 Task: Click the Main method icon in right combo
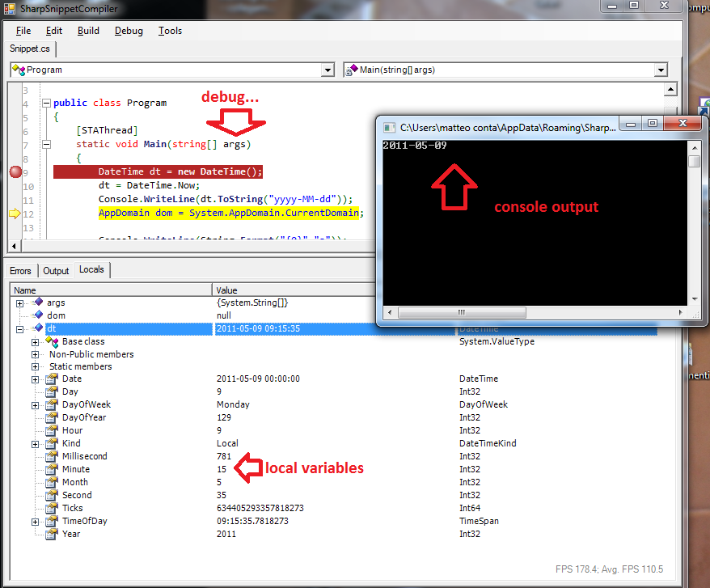click(352, 70)
